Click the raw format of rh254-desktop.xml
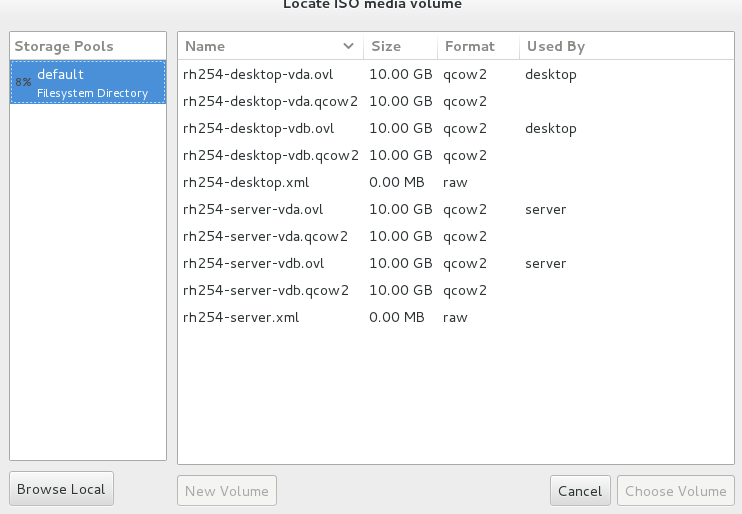742x514 pixels. tap(455, 183)
